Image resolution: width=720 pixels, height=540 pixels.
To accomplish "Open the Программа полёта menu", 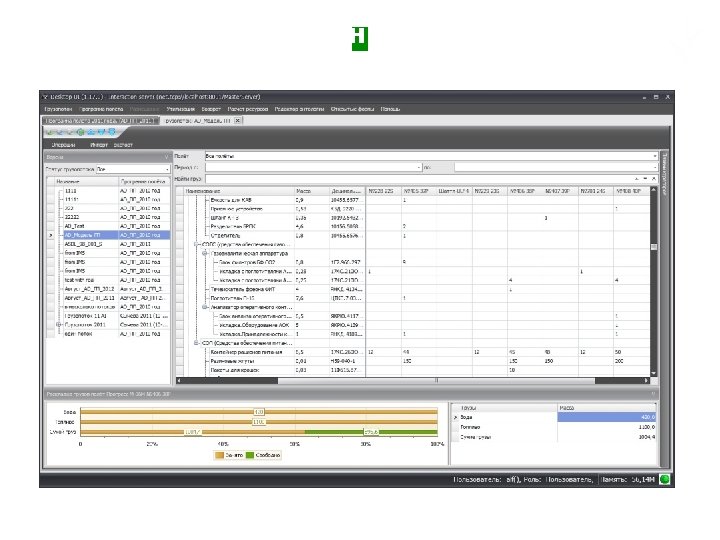I will [101, 109].
